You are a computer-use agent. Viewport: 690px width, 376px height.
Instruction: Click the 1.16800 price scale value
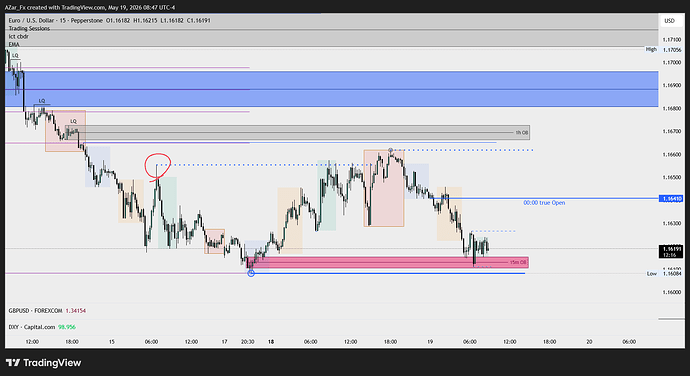(672, 108)
